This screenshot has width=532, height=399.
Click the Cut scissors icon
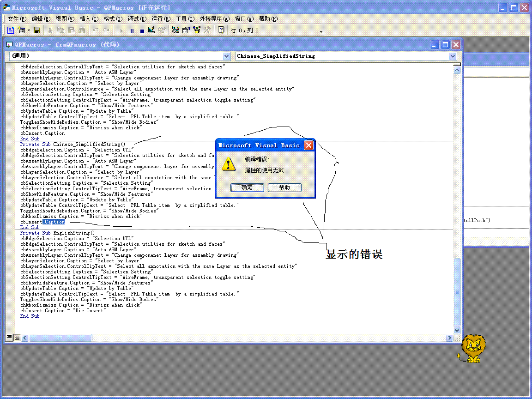tap(50, 30)
